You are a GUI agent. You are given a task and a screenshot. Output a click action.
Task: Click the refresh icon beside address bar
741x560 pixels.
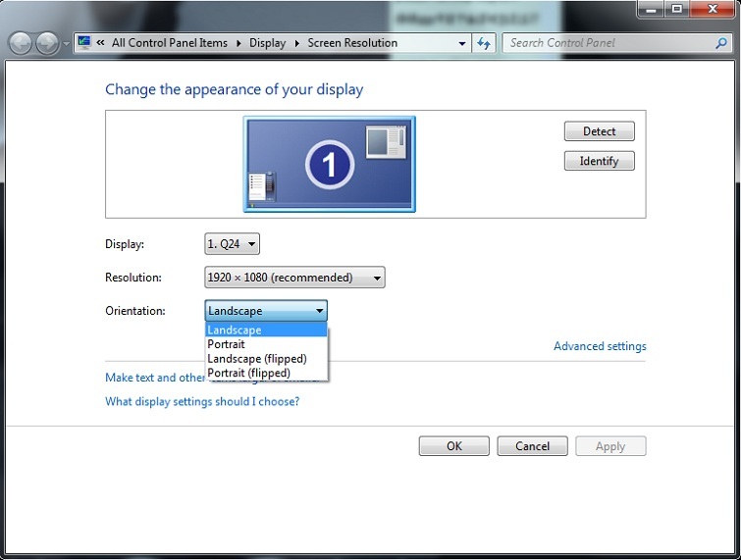coord(483,43)
